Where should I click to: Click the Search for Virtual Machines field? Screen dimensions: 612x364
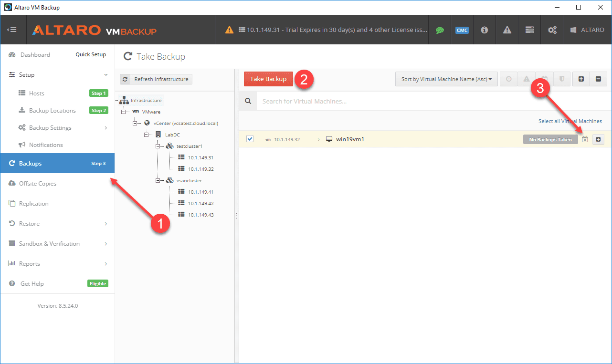point(433,101)
